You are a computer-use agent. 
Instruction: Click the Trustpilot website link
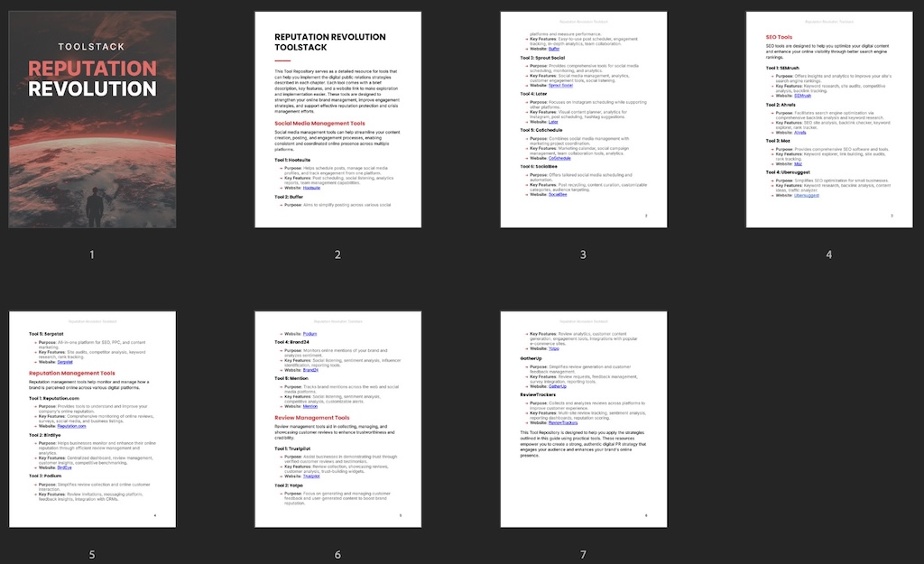(x=311, y=476)
